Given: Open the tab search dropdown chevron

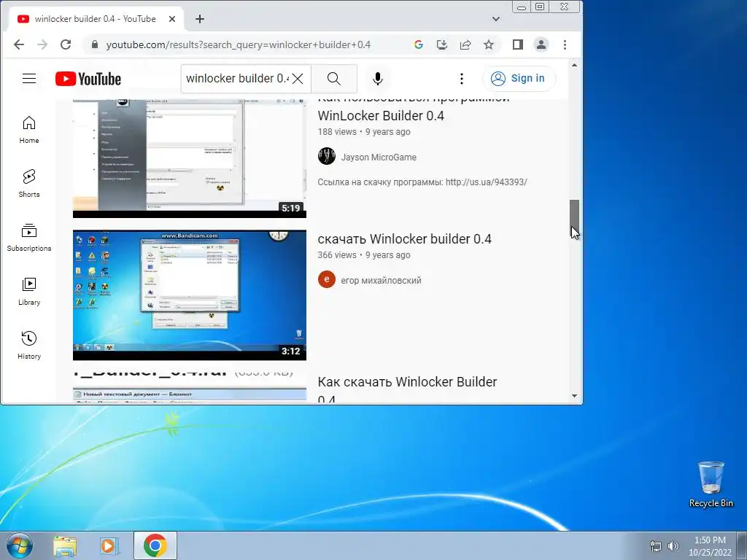Looking at the screenshot, I should 496,19.
